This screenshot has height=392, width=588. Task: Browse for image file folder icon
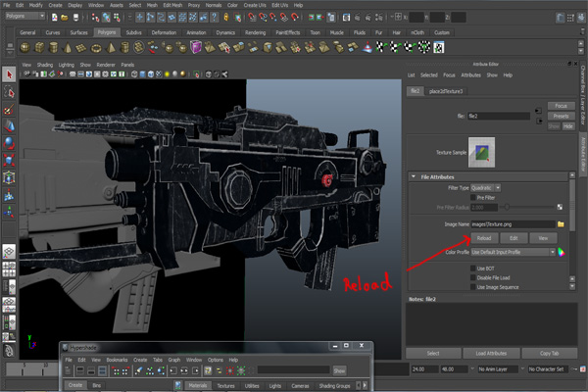pyautogui.click(x=561, y=224)
